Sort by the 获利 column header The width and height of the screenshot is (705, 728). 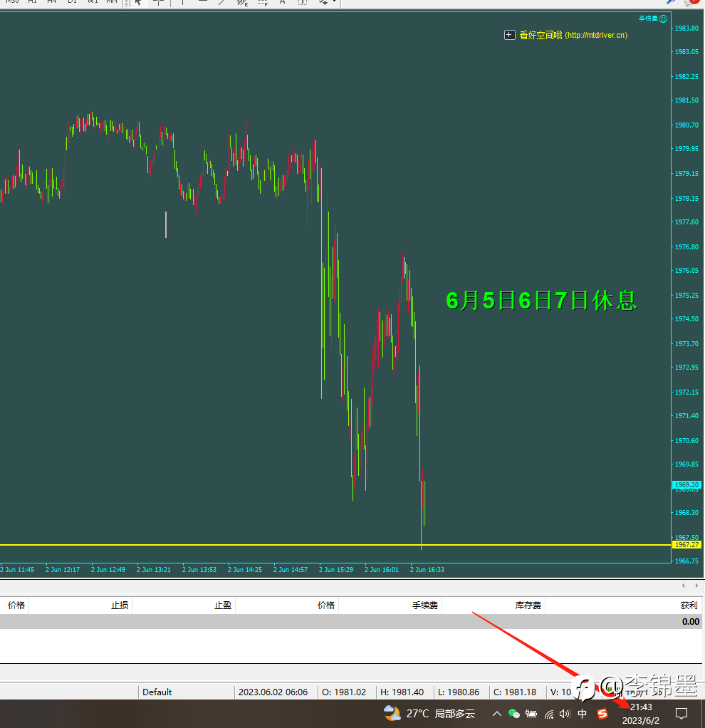[689, 605]
